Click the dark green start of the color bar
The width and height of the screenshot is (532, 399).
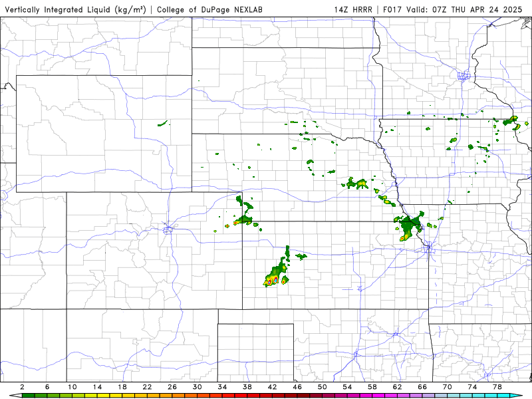28,396
